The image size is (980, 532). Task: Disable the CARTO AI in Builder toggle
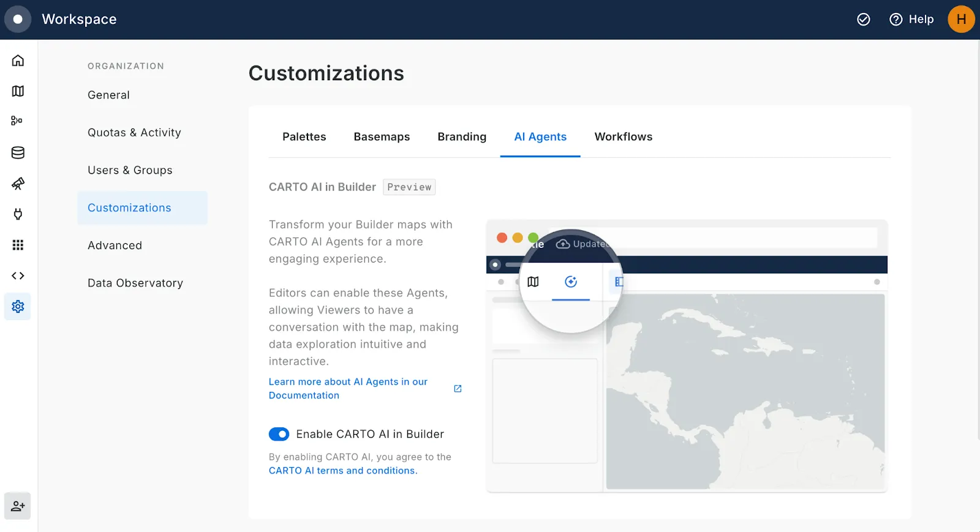pyautogui.click(x=279, y=434)
